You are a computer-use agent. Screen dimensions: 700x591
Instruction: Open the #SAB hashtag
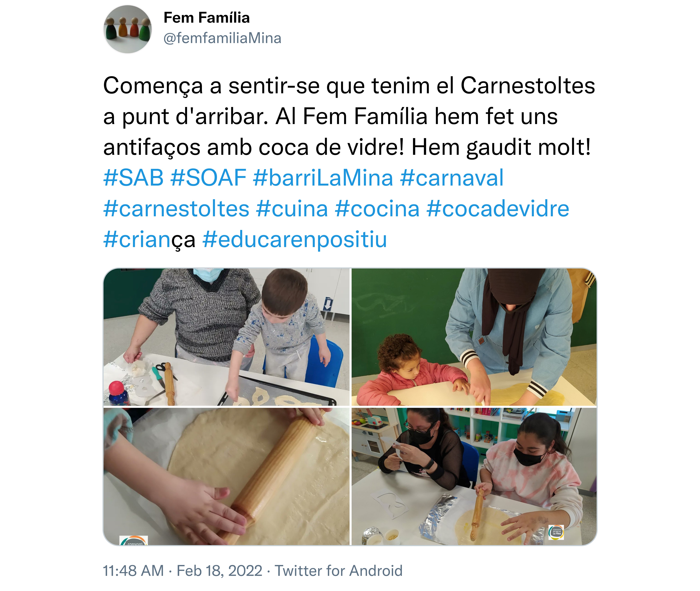(x=133, y=178)
